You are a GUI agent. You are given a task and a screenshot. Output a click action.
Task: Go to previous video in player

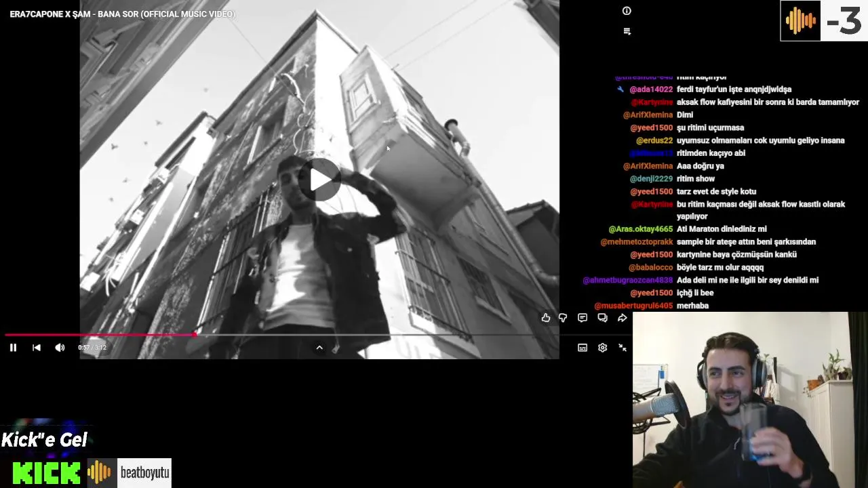point(37,348)
